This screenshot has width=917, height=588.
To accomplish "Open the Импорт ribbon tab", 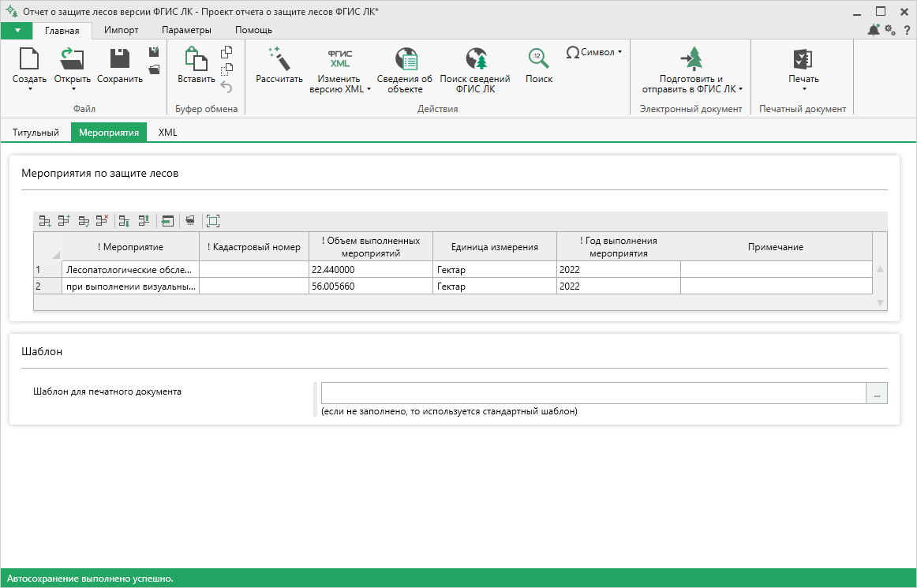I will point(121,30).
